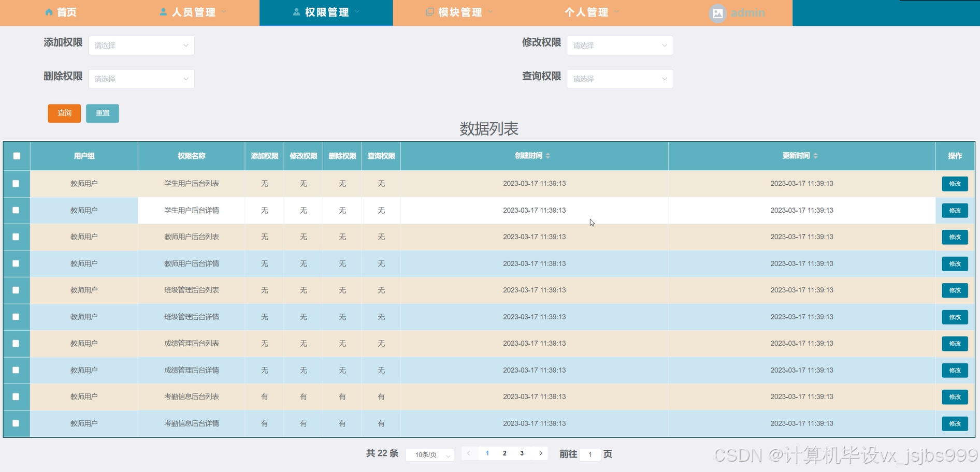Click 修改 for 班级管理后台列表 row
Image resolution: width=980 pixels, height=472 pixels.
coord(955,290)
